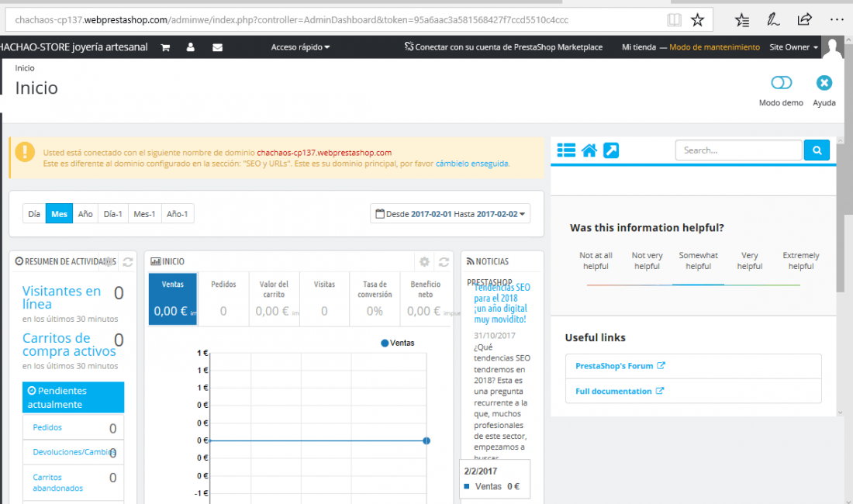
Task: Select the Día-1 period tab
Action: (113, 214)
